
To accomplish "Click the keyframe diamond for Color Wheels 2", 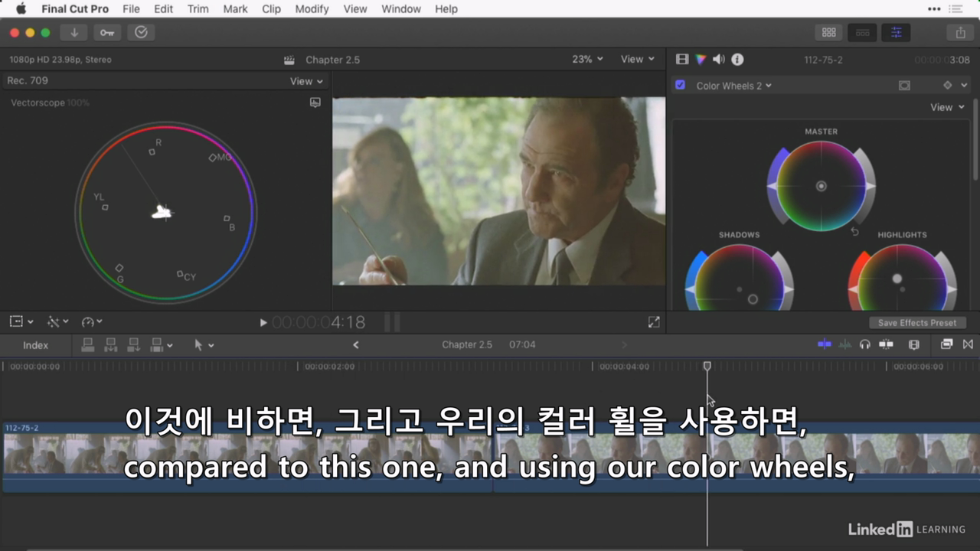I will point(948,86).
